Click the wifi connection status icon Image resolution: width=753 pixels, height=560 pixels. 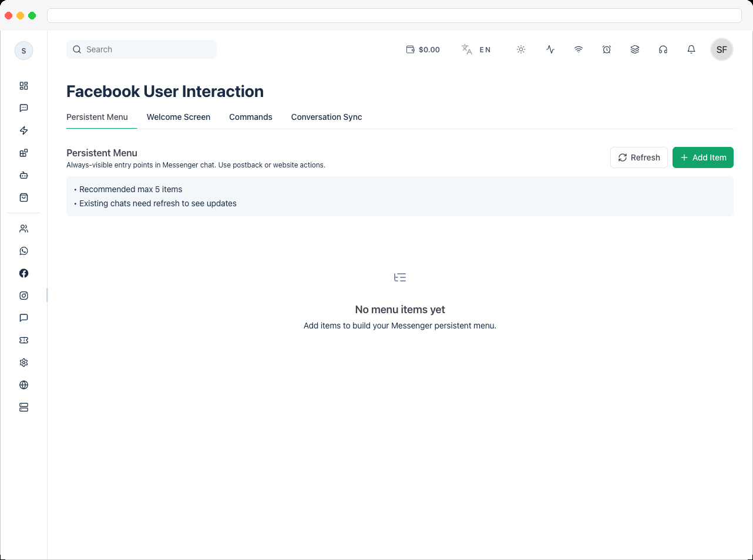(579, 49)
